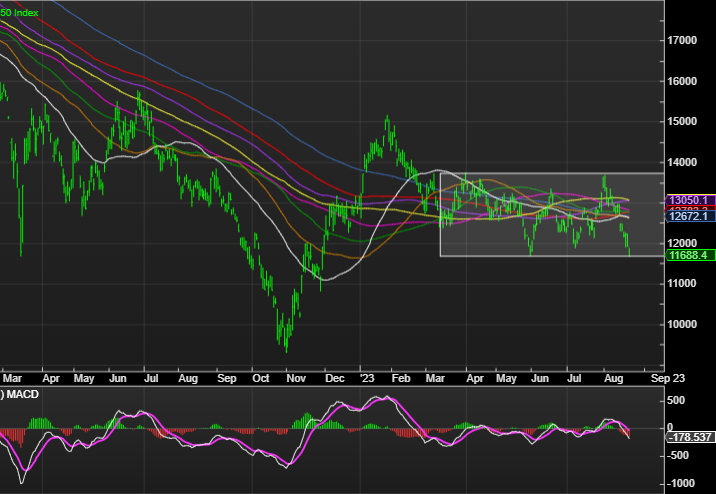716x494 pixels.
Task: Click the Dec date axis label
Action: pyautogui.click(x=335, y=378)
